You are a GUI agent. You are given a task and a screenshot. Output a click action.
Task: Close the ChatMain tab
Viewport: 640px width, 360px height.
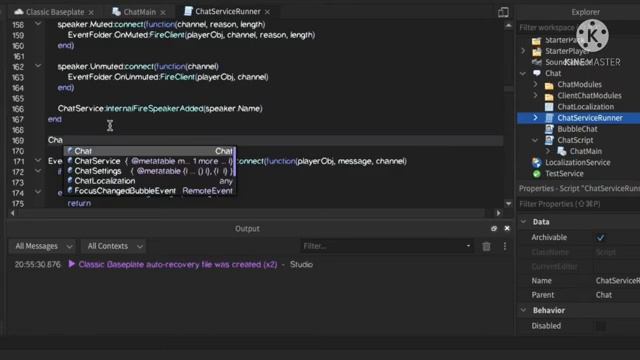(x=163, y=12)
